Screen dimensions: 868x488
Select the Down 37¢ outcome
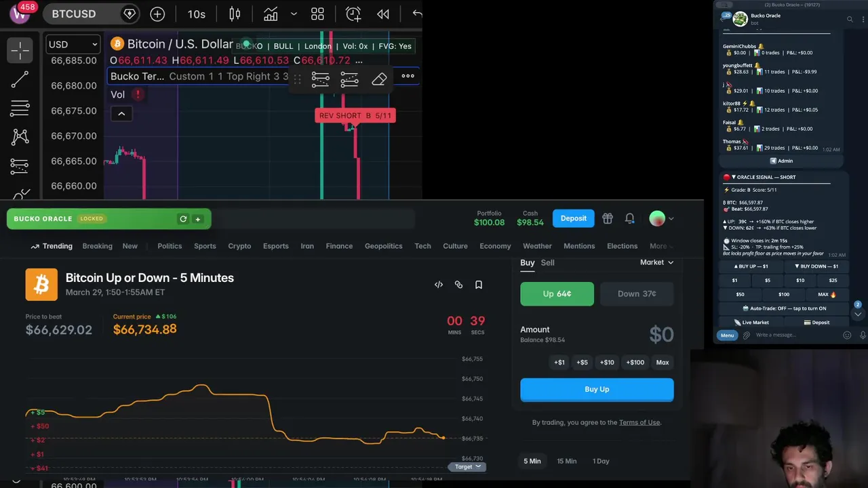(637, 294)
